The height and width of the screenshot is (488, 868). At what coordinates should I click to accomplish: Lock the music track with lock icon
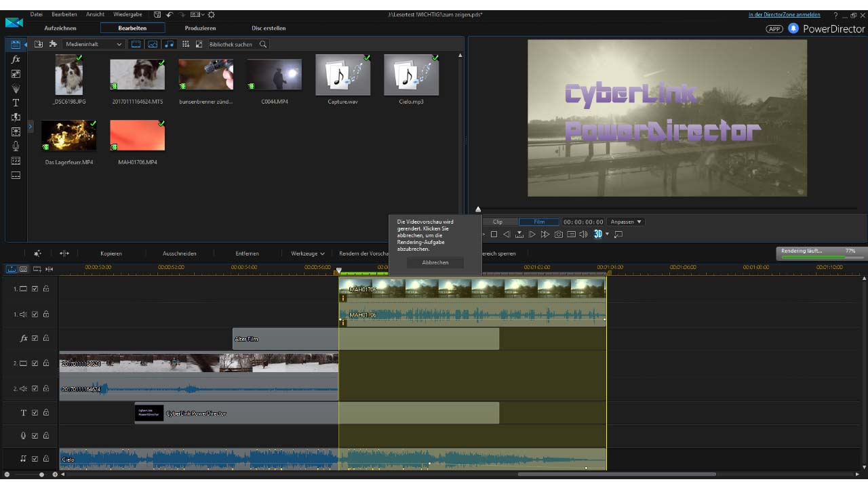(x=46, y=458)
